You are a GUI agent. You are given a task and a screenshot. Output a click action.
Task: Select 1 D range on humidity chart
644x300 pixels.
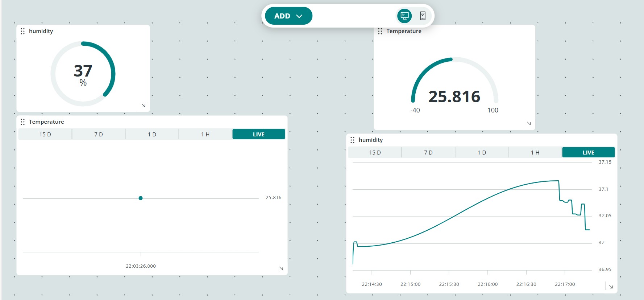tap(482, 152)
